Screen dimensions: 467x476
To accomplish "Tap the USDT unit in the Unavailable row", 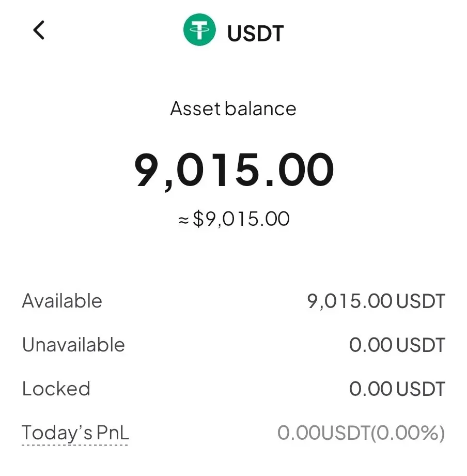I will (x=420, y=345).
